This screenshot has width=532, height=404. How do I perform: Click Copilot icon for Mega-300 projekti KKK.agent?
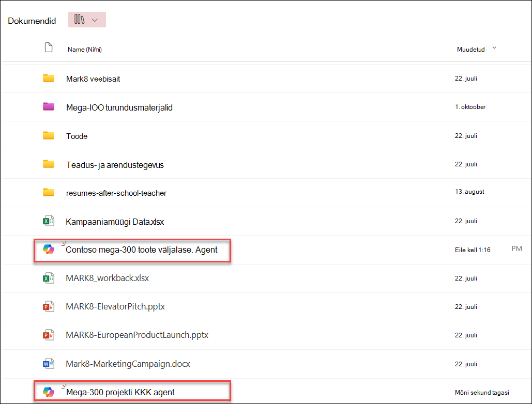click(x=49, y=392)
